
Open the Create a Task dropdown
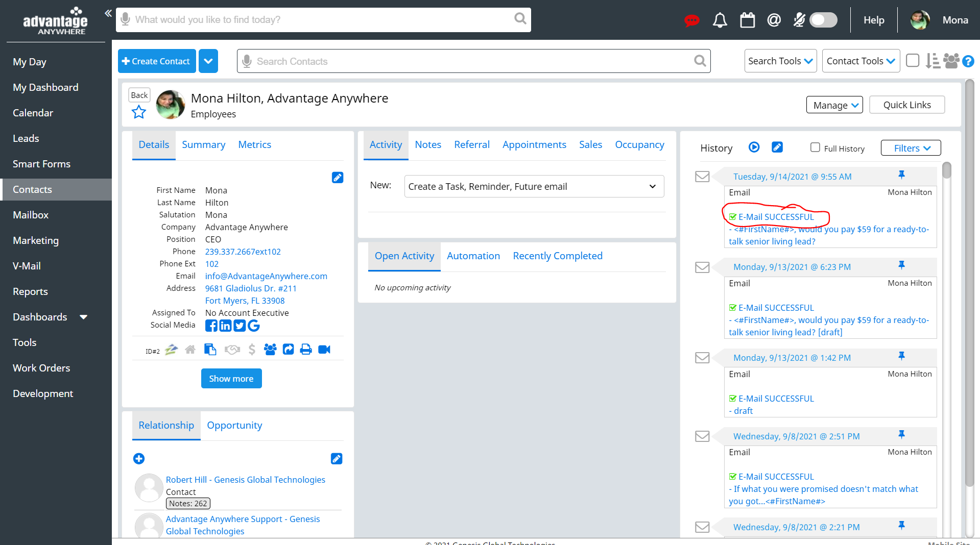click(534, 186)
